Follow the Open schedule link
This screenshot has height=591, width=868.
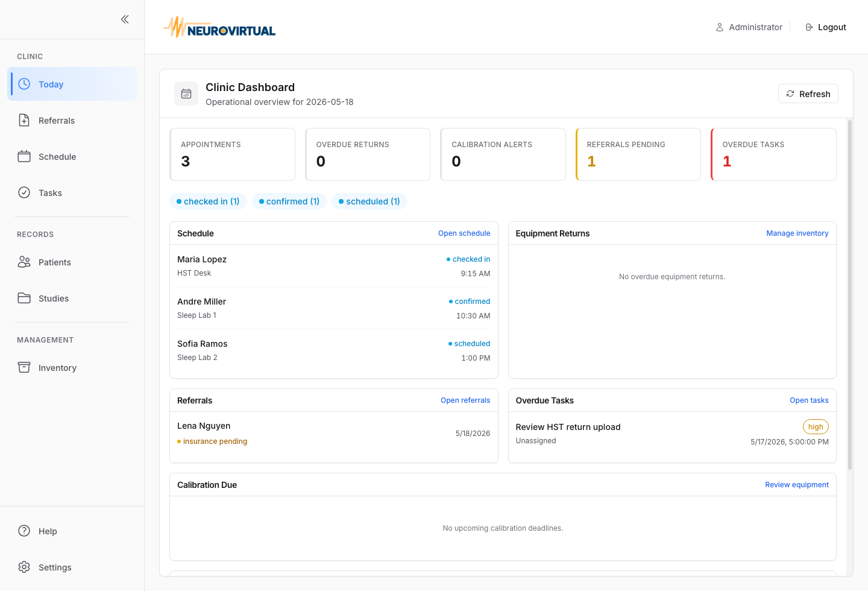pos(464,233)
